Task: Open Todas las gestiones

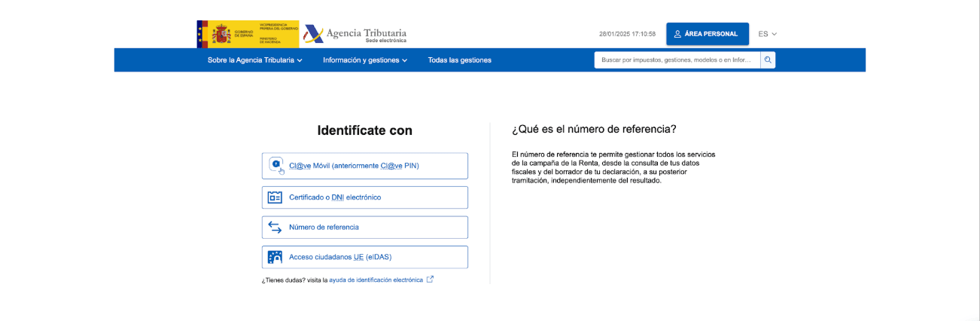Action: click(460, 60)
